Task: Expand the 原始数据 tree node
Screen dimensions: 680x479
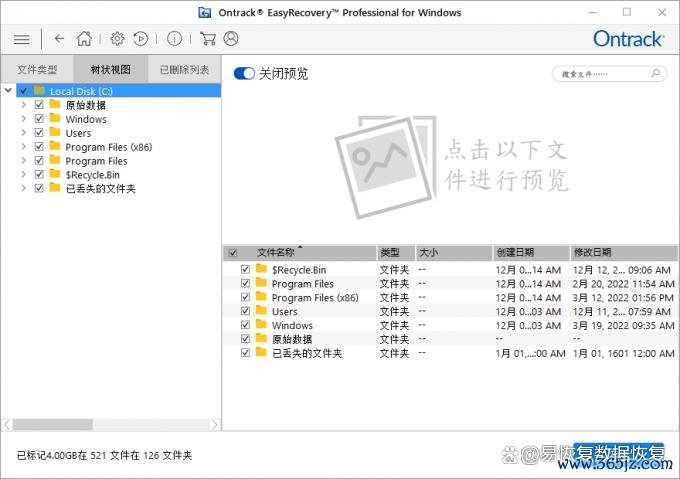Action: pos(23,105)
